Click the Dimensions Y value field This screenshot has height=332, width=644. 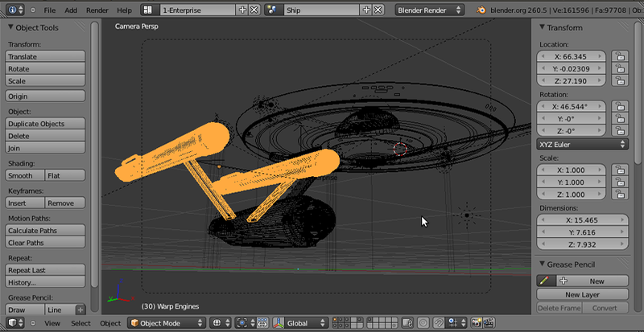click(x=582, y=232)
